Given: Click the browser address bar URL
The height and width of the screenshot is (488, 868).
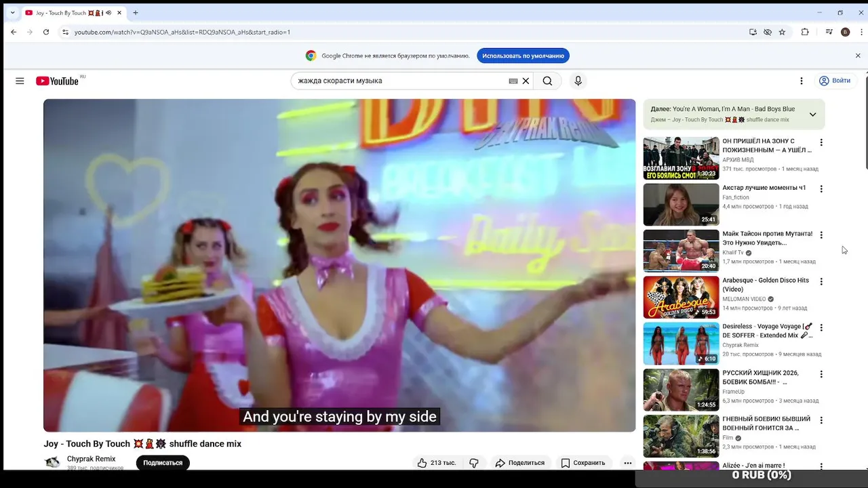Looking at the screenshot, I should click(x=182, y=32).
